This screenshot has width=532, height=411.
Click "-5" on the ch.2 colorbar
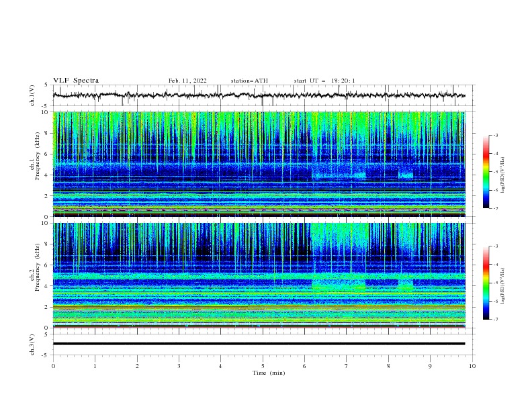click(496, 283)
